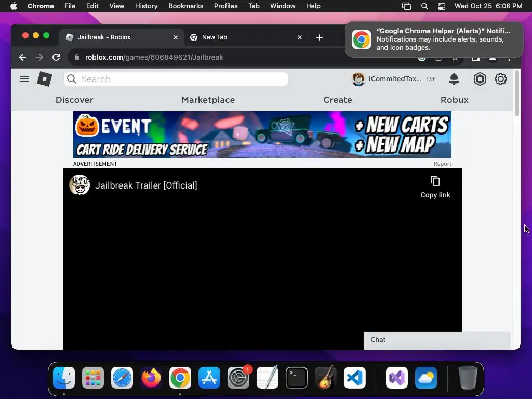Open the Tab menu

pos(254,6)
